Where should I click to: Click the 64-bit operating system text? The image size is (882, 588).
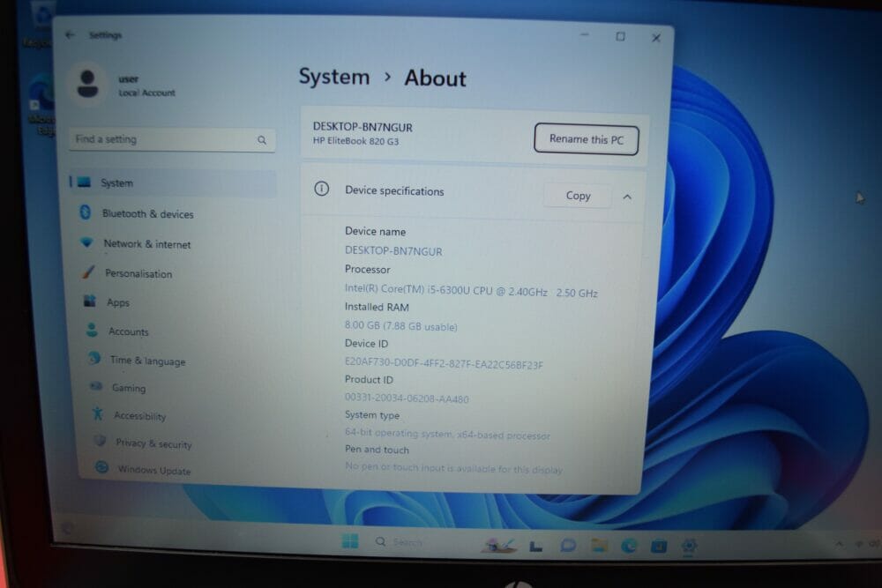447,434
